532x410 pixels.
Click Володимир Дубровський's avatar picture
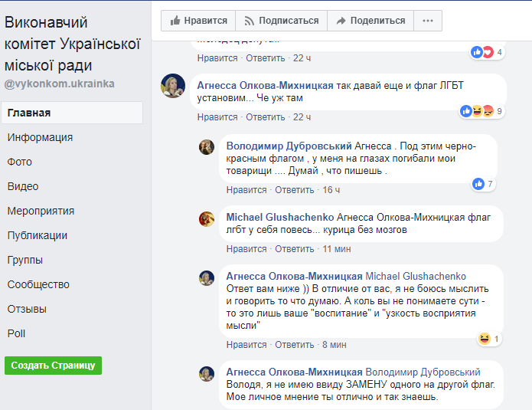pos(207,146)
